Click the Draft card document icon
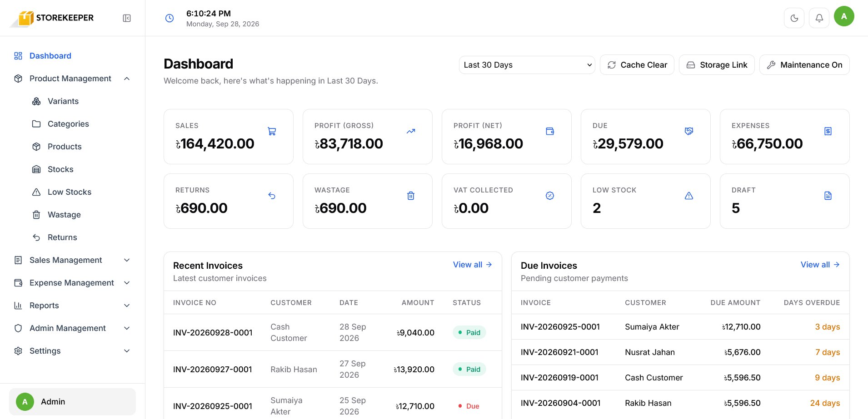The width and height of the screenshot is (868, 419). (x=828, y=196)
